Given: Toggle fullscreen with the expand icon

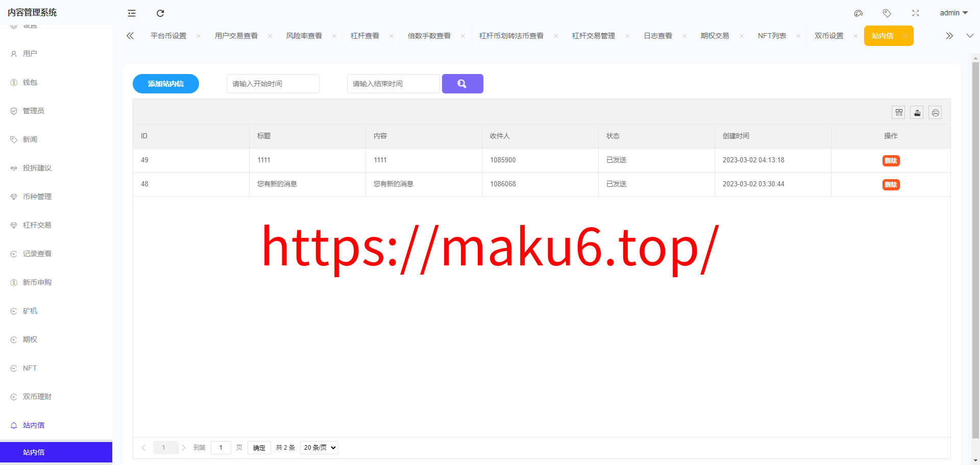Looking at the screenshot, I should [x=916, y=13].
